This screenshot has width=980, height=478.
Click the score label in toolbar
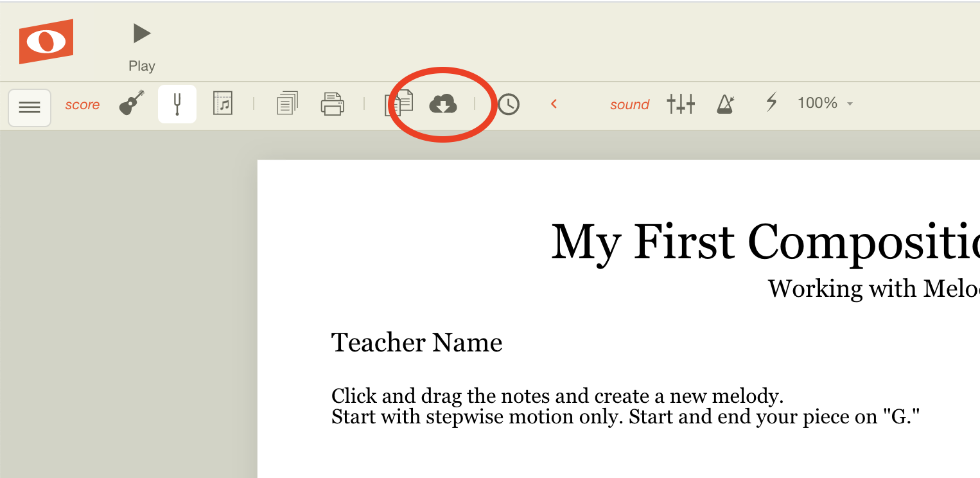(82, 105)
